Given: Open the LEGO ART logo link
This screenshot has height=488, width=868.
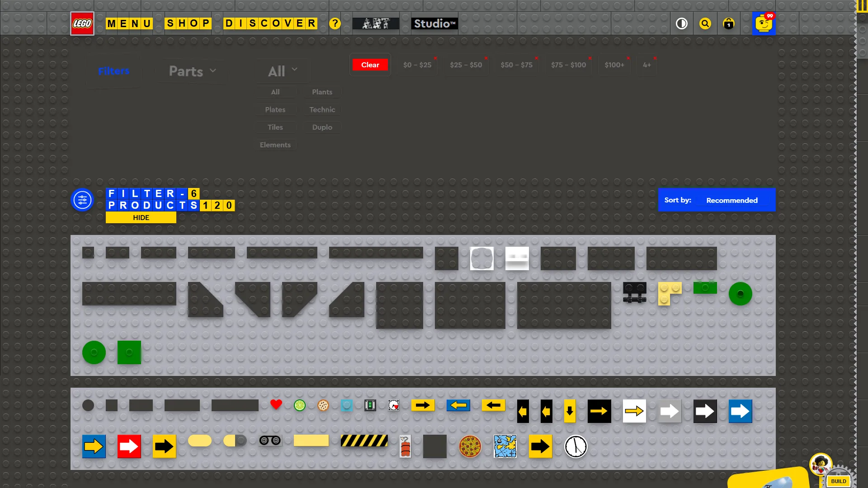Looking at the screenshot, I should coord(376,23).
